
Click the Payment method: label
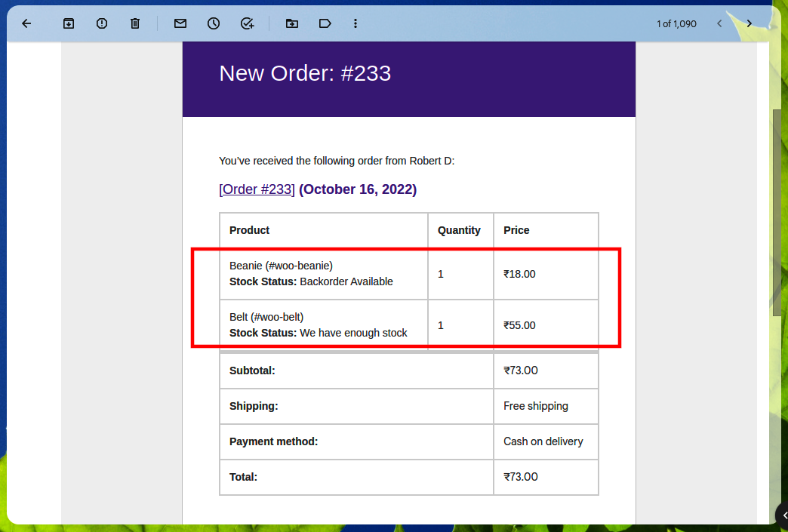[273, 441]
